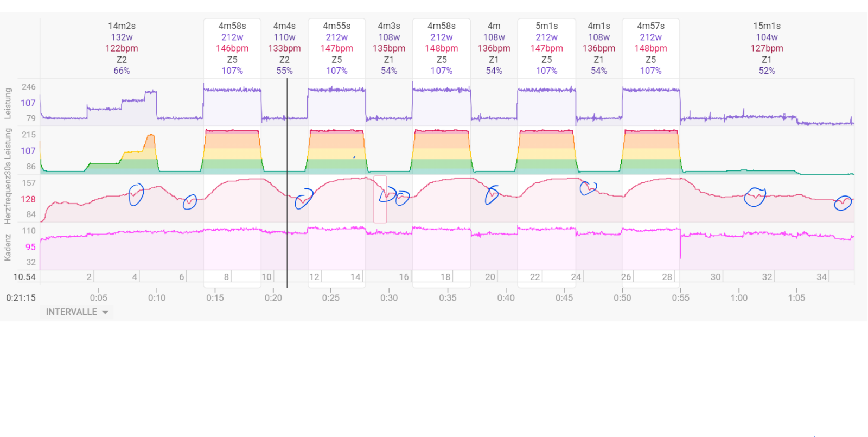Screen dimensions: 868x437
Task: Click lap marker 26 on the lap bar
Action: pos(626,277)
